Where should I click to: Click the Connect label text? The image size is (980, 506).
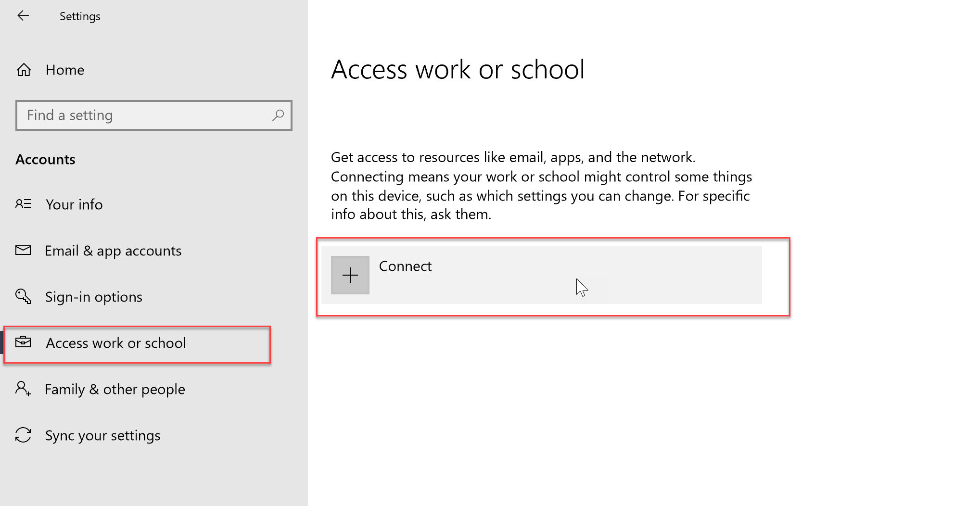pyautogui.click(x=405, y=266)
